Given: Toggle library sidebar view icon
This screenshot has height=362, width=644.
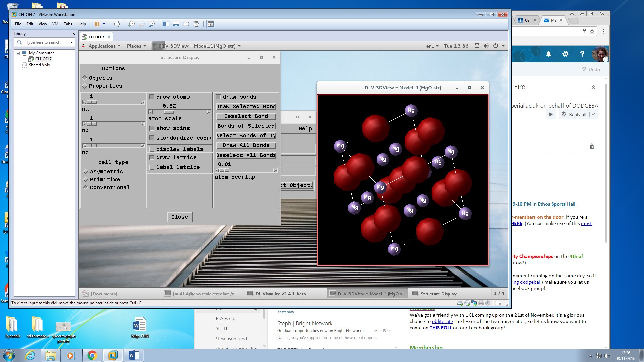Looking at the screenshot, I should coord(166,24).
